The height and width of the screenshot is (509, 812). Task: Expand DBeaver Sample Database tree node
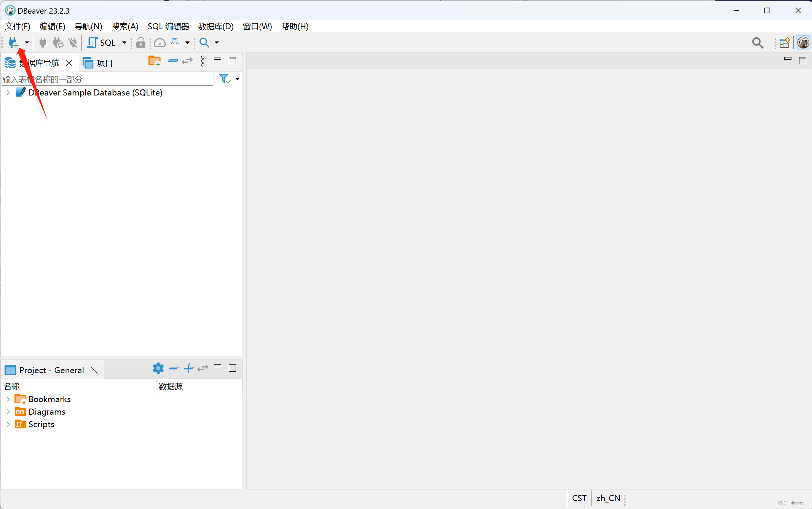(x=8, y=92)
